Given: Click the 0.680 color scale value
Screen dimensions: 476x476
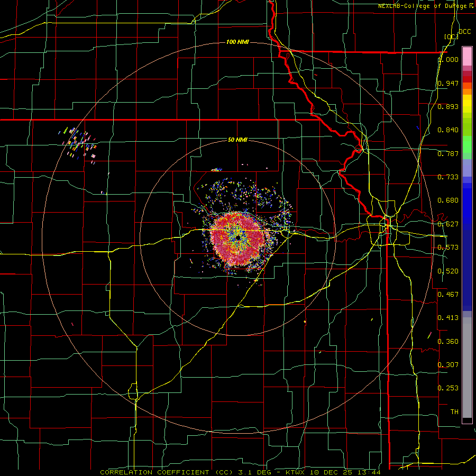Looking at the screenshot, I should (x=448, y=200).
